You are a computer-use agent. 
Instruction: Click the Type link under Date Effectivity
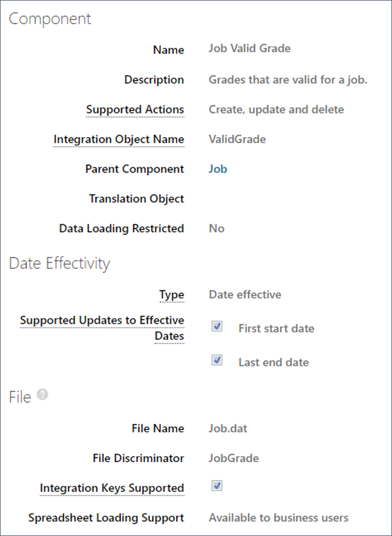pyautogui.click(x=171, y=295)
